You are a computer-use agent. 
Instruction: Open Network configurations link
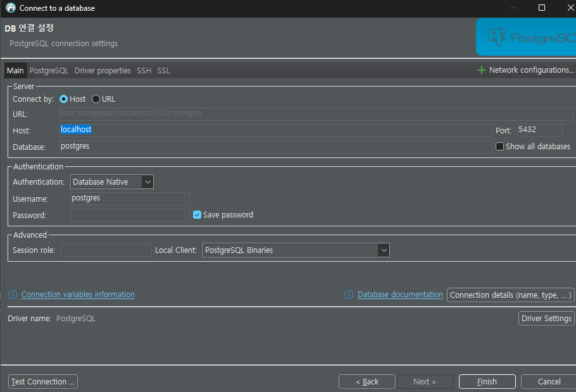coord(531,70)
